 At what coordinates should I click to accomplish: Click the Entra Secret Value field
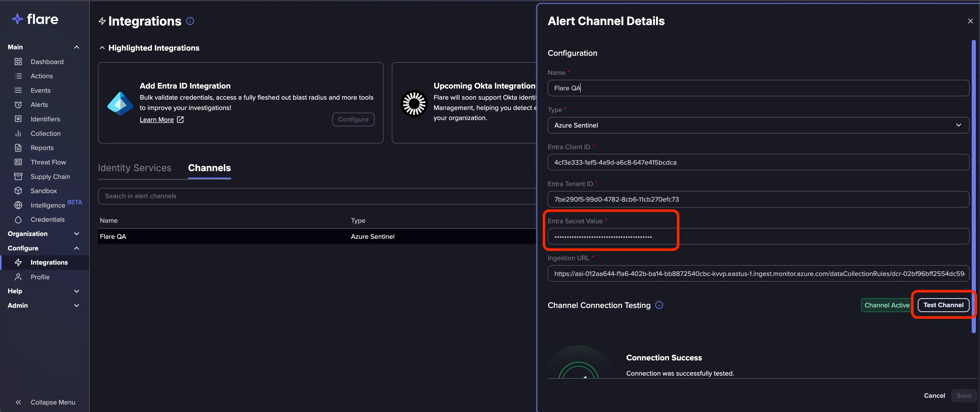pyautogui.click(x=758, y=236)
